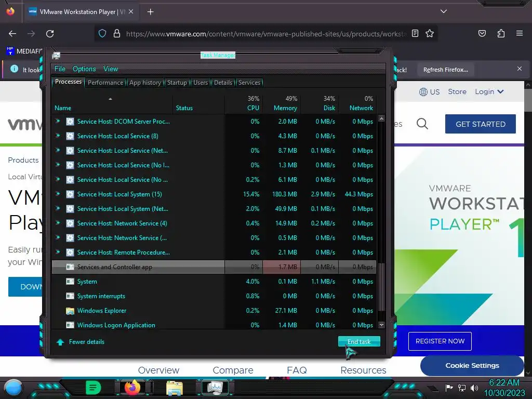The image size is (532, 399).
Task: Click the Services and Controller app icon
Action: [70, 267]
